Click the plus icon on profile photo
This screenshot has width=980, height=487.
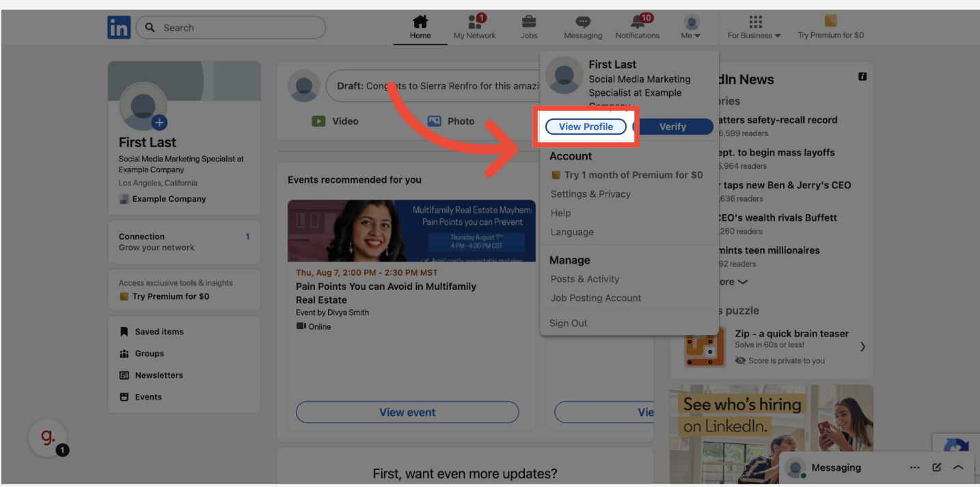point(159,122)
